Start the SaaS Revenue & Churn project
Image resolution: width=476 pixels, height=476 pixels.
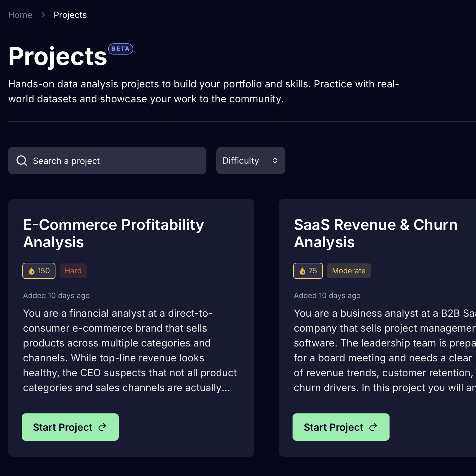coord(341,427)
